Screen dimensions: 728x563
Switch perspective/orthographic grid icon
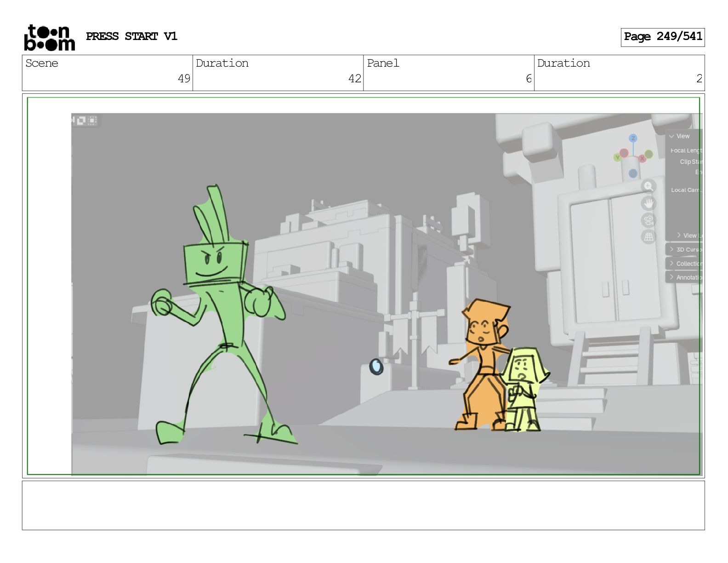coord(648,237)
